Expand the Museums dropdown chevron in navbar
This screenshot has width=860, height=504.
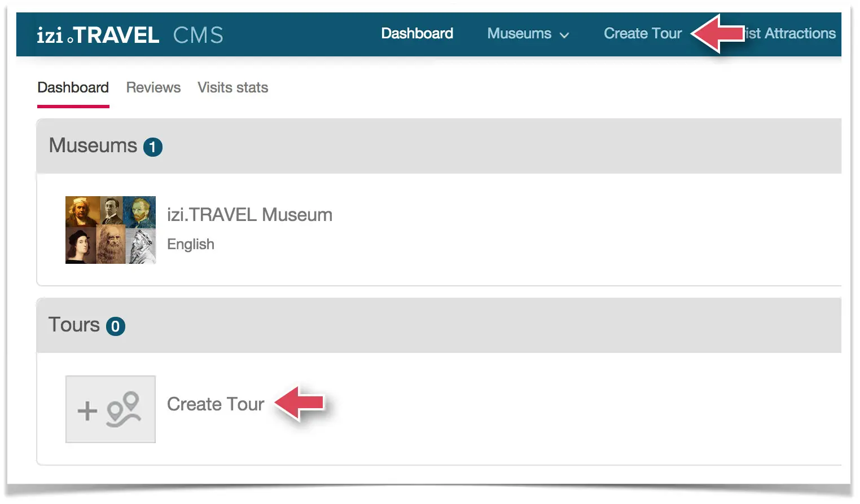[564, 35]
